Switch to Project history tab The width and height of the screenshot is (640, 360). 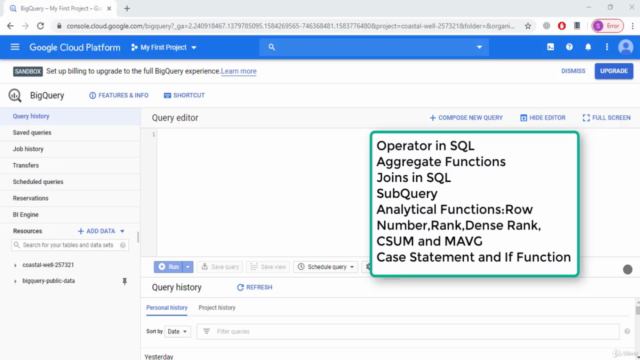tap(217, 308)
